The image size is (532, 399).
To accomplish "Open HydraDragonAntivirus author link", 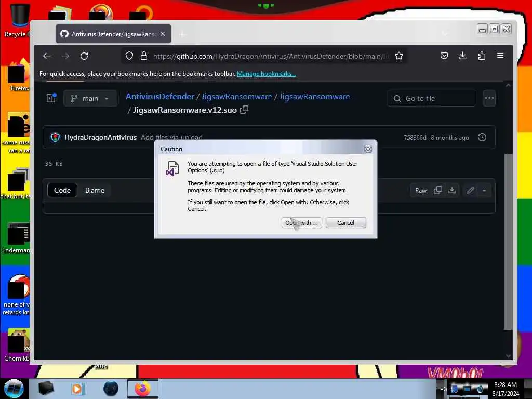I will coord(100,137).
